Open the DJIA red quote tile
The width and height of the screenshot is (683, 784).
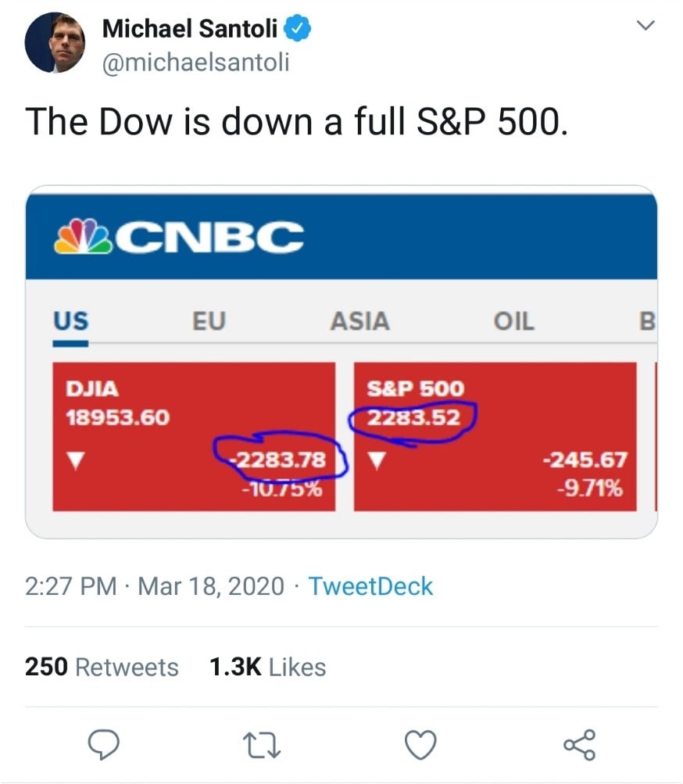(194, 436)
